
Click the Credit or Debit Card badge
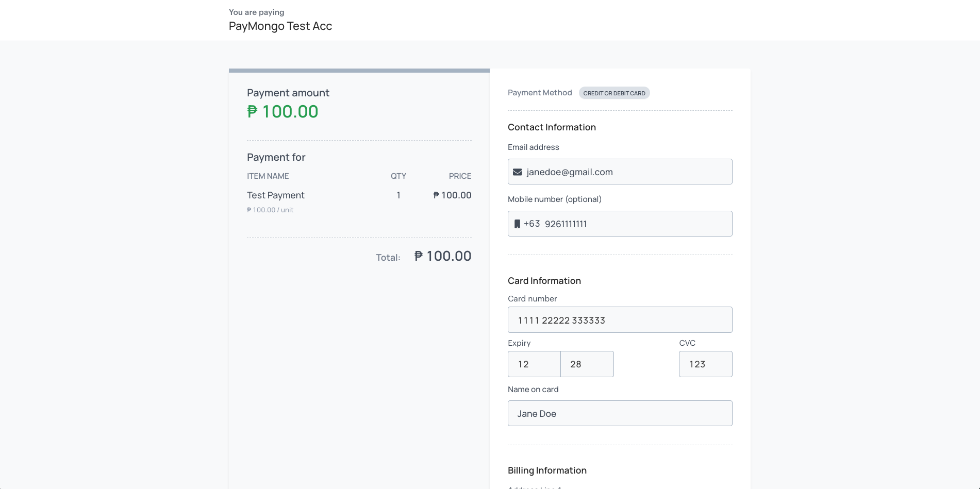[x=614, y=93]
